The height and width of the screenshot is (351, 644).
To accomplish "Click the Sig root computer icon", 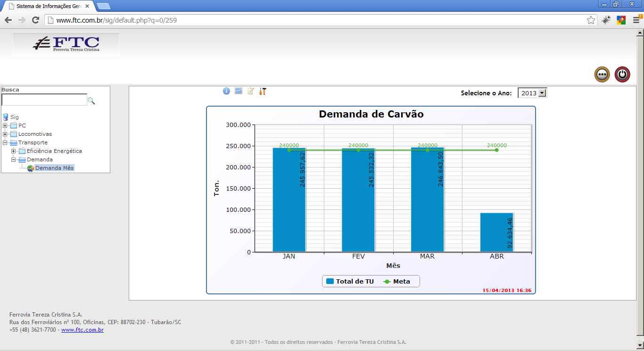I will 6,117.
